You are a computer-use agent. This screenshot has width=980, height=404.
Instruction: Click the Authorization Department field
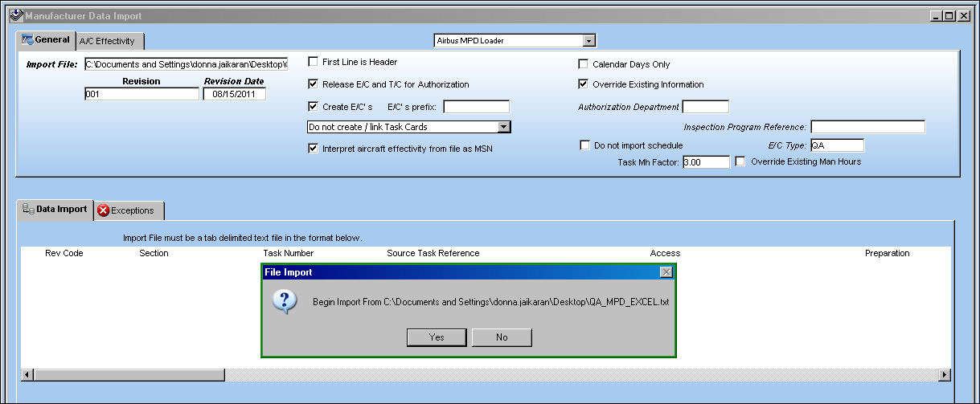(x=705, y=107)
